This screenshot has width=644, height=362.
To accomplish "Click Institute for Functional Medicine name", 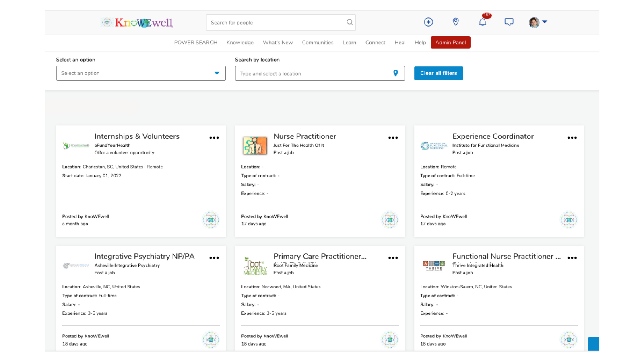I will point(486,146).
